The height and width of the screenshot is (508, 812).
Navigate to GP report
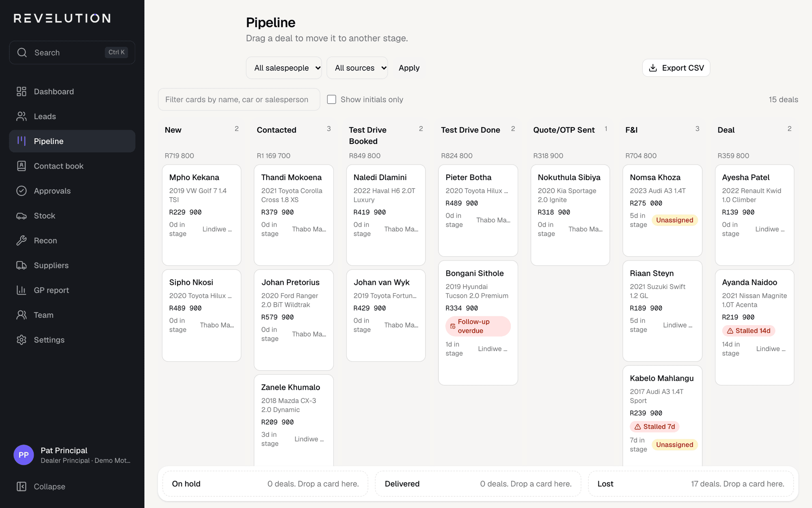[x=72, y=290]
